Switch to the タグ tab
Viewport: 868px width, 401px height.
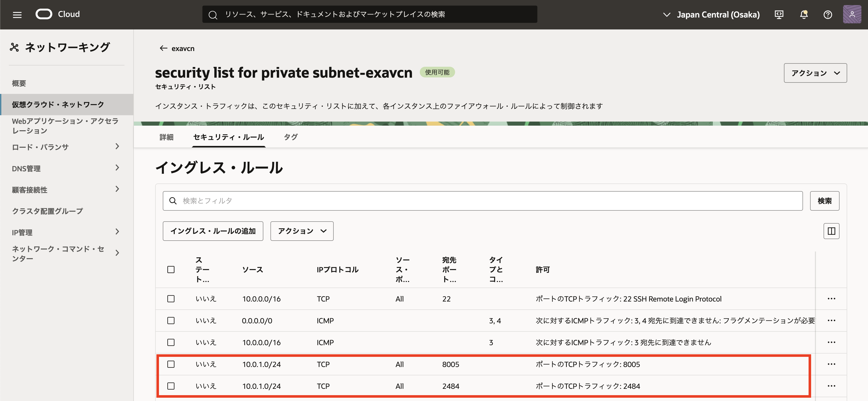click(291, 137)
